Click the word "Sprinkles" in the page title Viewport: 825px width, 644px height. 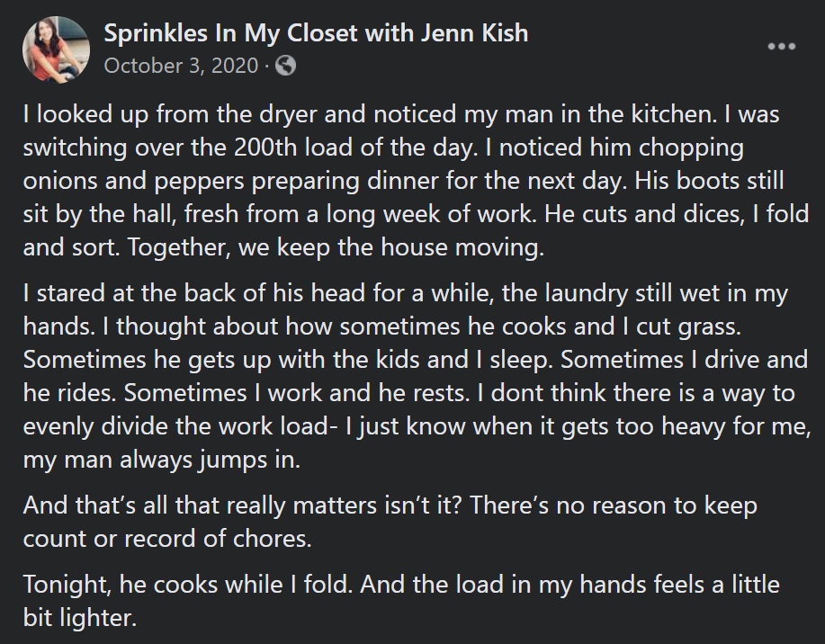pos(156,34)
